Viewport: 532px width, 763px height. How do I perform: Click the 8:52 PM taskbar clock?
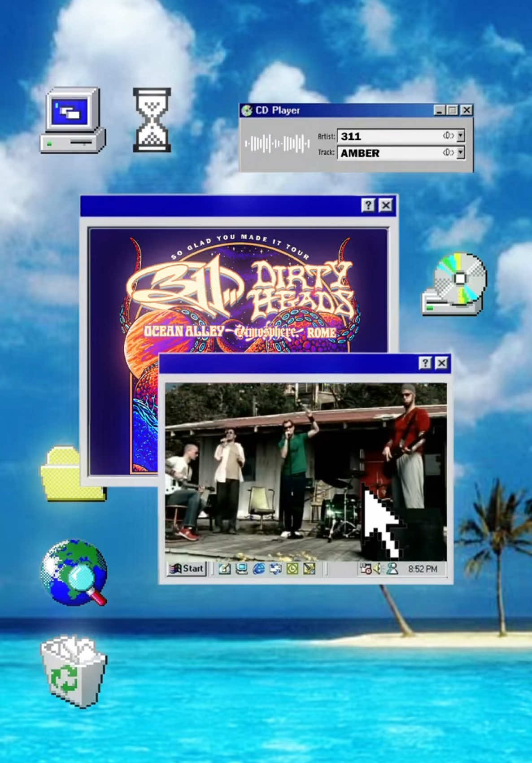click(x=423, y=569)
